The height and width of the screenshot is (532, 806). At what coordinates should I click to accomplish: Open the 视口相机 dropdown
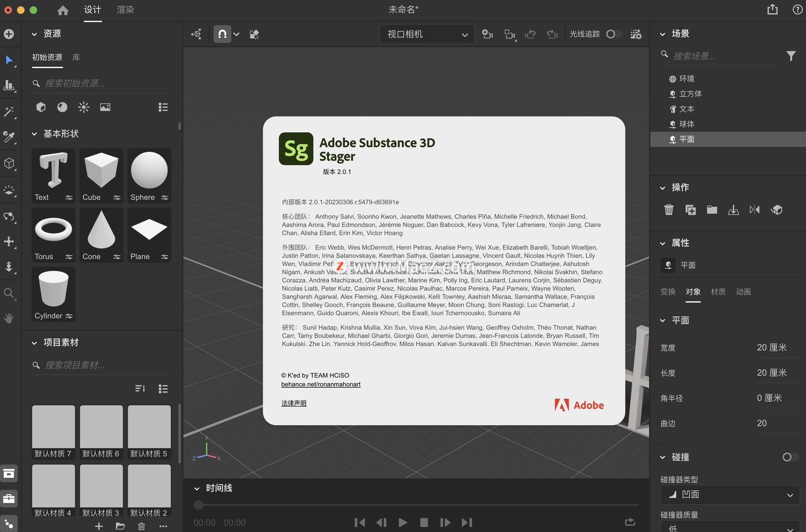pyautogui.click(x=426, y=34)
